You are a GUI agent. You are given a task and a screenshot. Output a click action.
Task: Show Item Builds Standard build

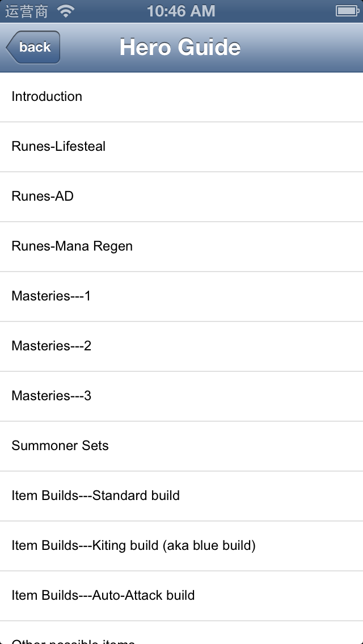pos(181,496)
